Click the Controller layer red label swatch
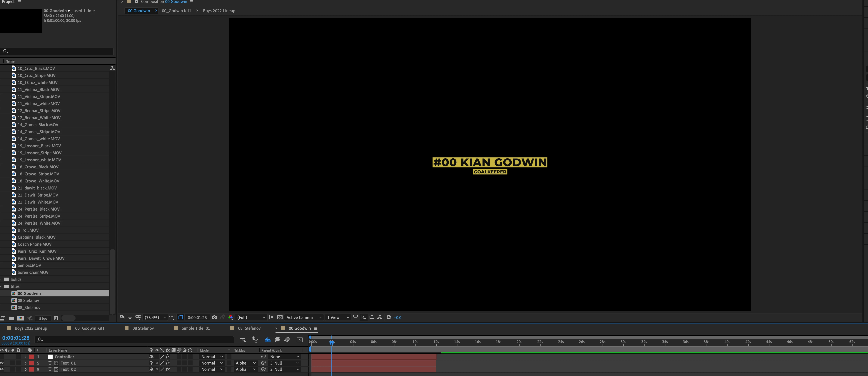Viewport: 868px width, 376px height. coord(31,357)
